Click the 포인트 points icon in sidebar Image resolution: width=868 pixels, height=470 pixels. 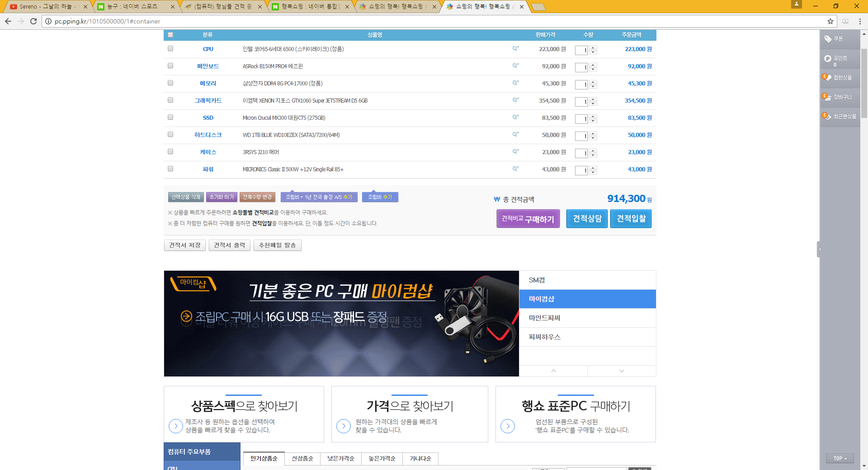tap(828, 58)
